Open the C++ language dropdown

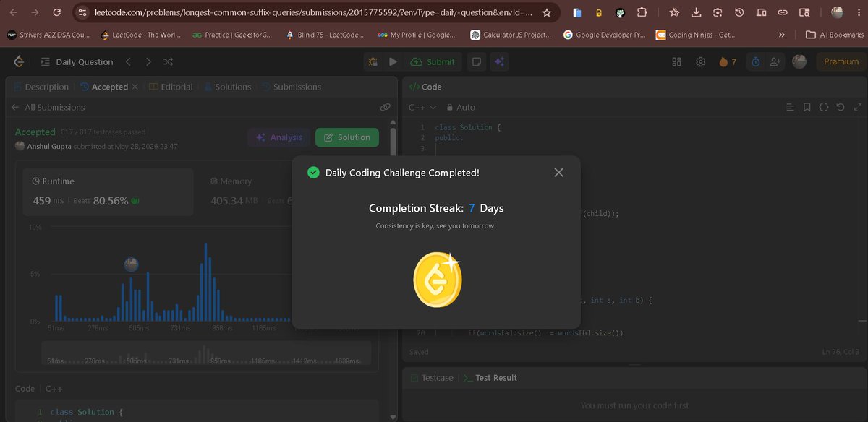pyautogui.click(x=422, y=107)
